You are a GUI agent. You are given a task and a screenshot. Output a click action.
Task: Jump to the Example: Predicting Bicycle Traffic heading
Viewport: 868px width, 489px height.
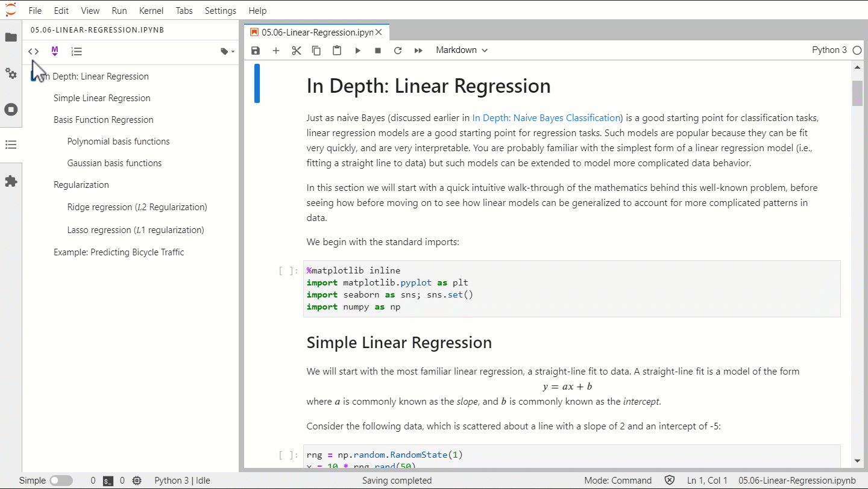point(118,252)
